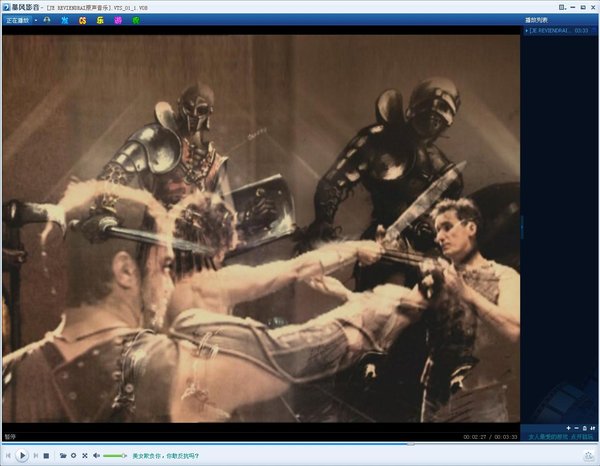600x466 pixels.
Task: Open the orange CS toolbar tab
Action: 82,20
